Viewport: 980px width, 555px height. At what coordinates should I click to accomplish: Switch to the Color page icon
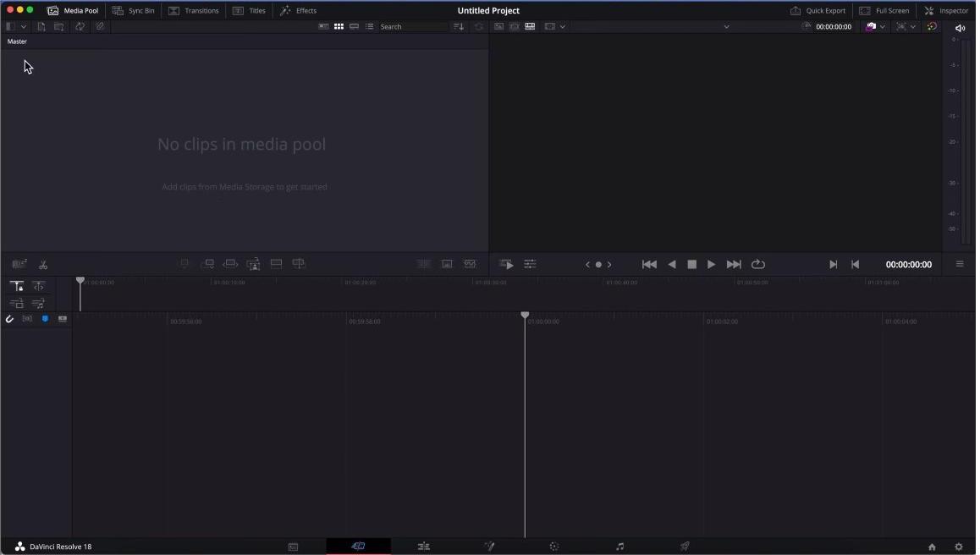(x=554, y=547)
